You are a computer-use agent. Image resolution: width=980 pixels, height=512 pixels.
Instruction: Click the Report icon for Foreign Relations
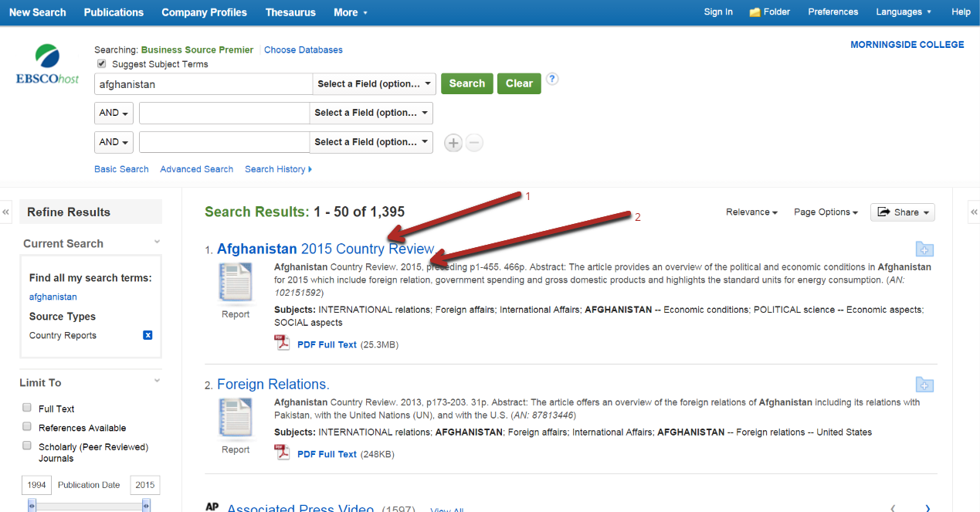[236, 418]
